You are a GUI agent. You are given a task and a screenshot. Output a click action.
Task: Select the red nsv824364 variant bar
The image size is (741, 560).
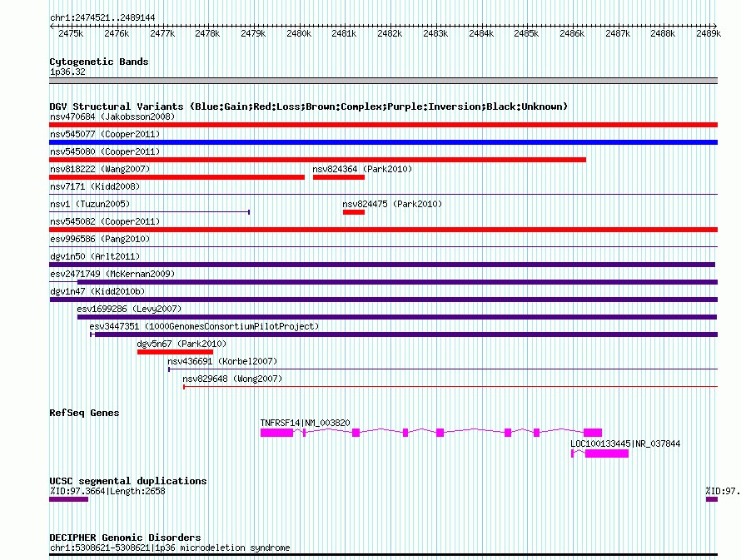[339, 177]
